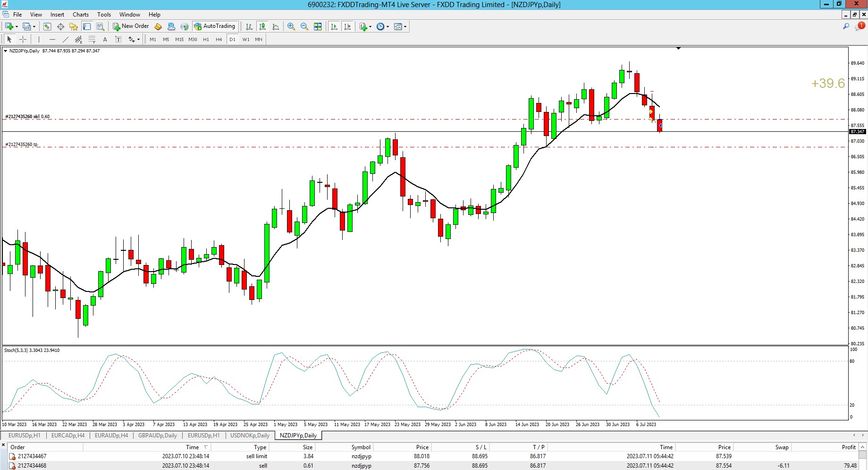Screen dimensions: 868x470
Task: Open the Tools menu
Action: click(x=104, y=14)
